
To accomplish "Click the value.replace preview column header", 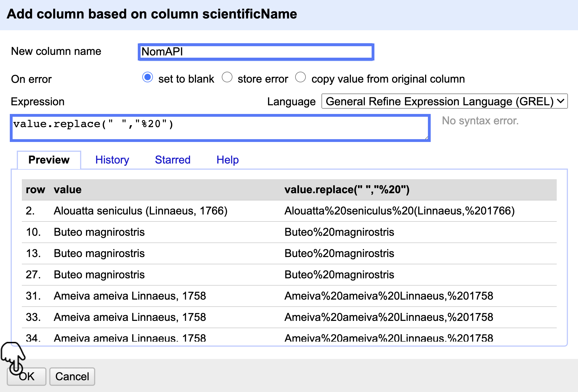I will click(x=347, y=190).
